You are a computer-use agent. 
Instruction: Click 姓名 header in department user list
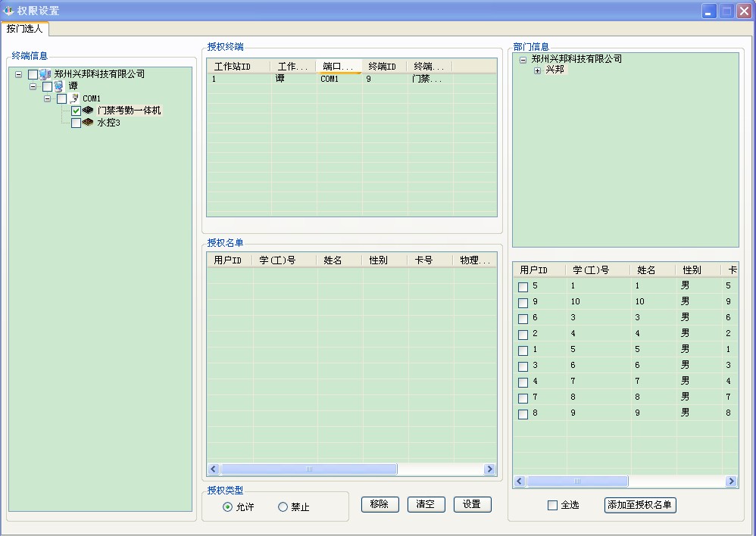coord(653,270)
